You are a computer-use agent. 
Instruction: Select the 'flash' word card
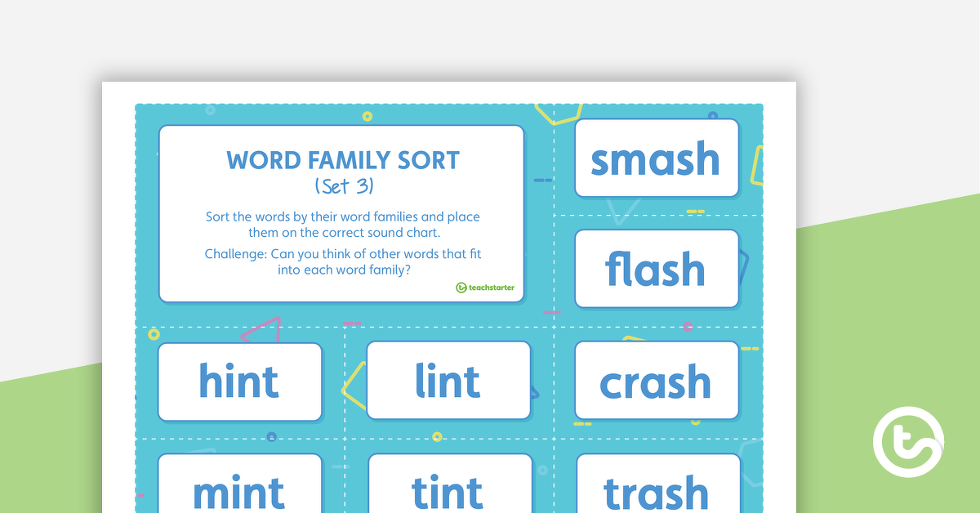coord(656,269)
